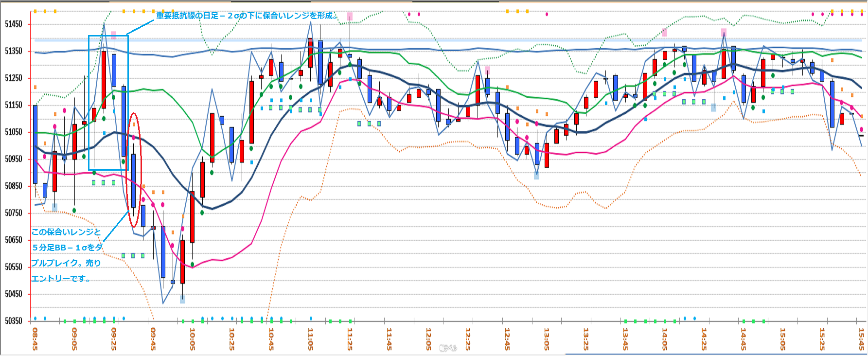Click the 15:45 time axis label

point(861,338)
